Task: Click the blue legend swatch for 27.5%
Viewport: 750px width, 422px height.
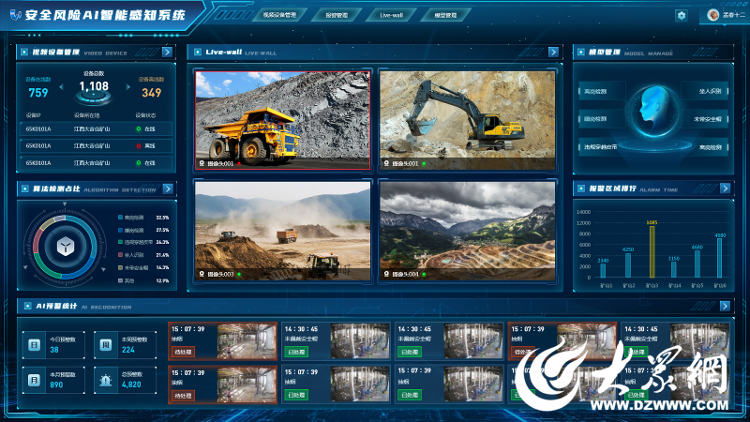Action: [x=121, y=230]
